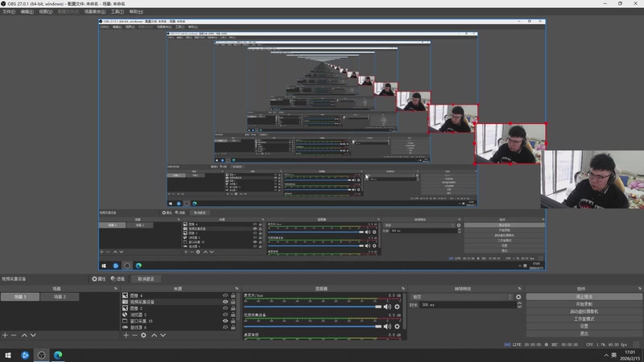The width and height of the screenshot is (644, 362).
Task: Increase transition duration with up stepper
Action: [x=519, y=303]
